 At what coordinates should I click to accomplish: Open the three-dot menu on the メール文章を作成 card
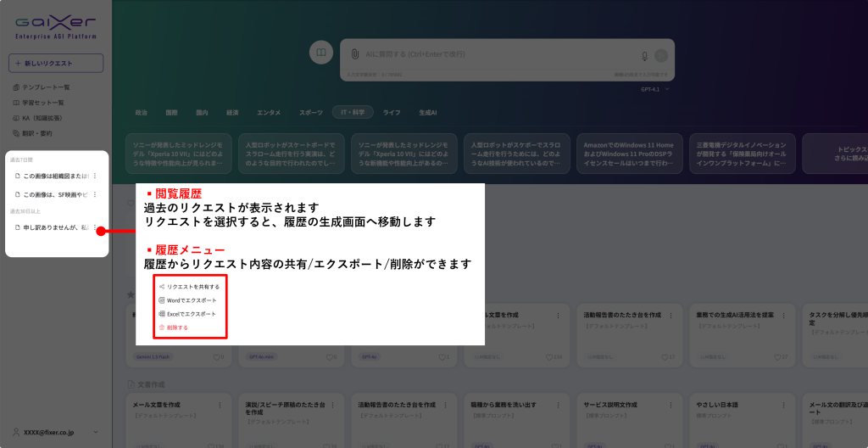(x=220, y=405)
